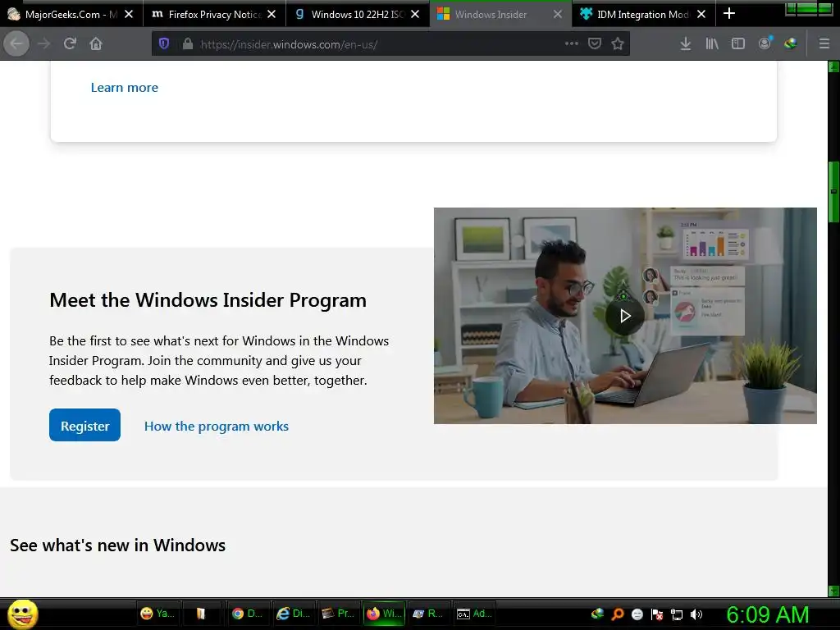Switch to the R... taskbar item
The height and width of the screenshot is (630, 840).
pos(429,614)
